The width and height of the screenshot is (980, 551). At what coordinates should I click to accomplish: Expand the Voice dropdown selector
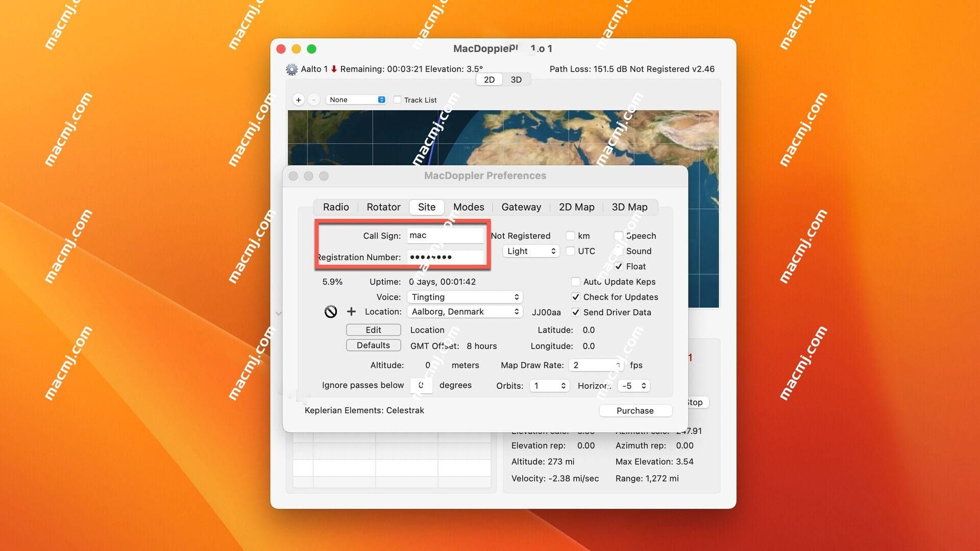click(464, 297)
